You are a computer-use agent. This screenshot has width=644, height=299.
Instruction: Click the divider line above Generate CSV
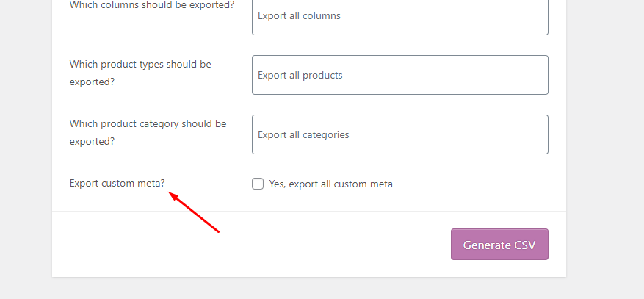(x=308, y=212)
